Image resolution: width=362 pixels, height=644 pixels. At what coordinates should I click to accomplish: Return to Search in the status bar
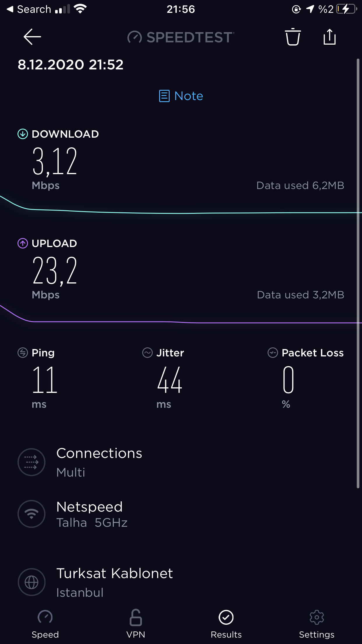point(29,9)
